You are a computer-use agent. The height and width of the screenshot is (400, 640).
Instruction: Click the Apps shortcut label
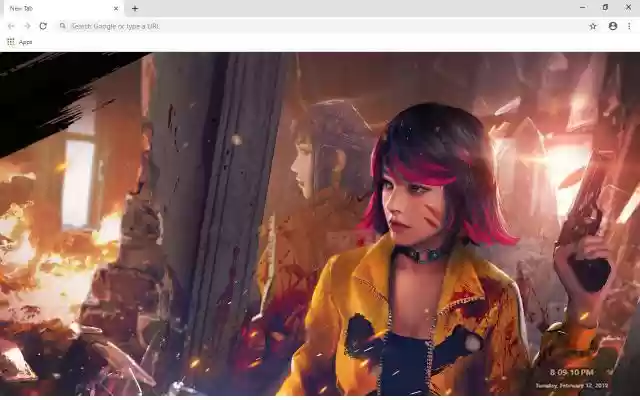pos(25,42)
